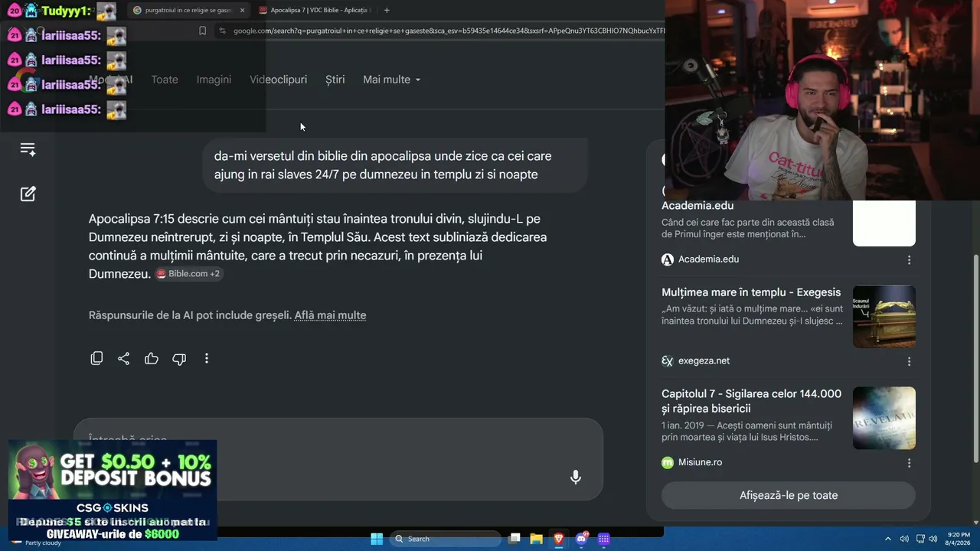980x551 pixels.
Task: Activate voice input microphone
Action: [576, 477]
